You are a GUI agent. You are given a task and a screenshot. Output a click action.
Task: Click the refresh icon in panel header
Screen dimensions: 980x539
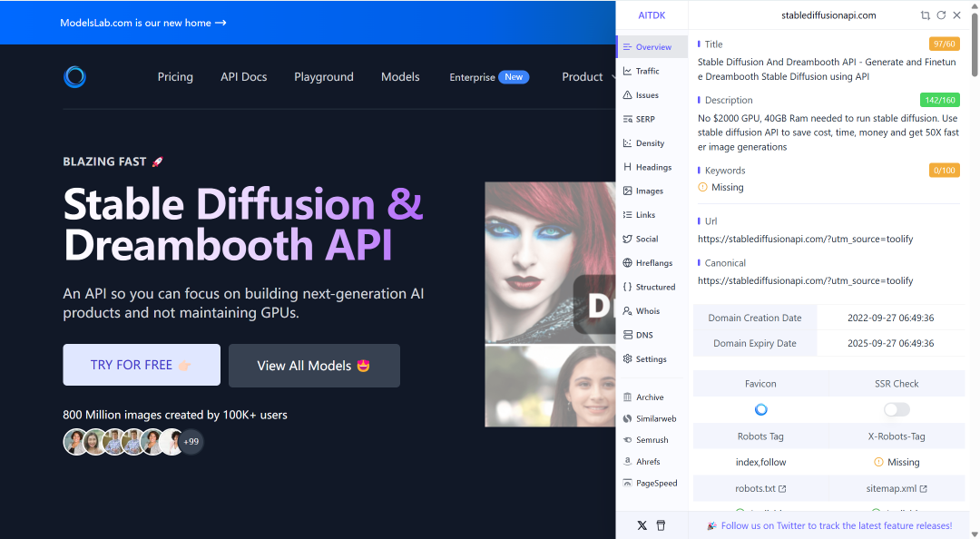pyautogui.click(x=941, y=15)
